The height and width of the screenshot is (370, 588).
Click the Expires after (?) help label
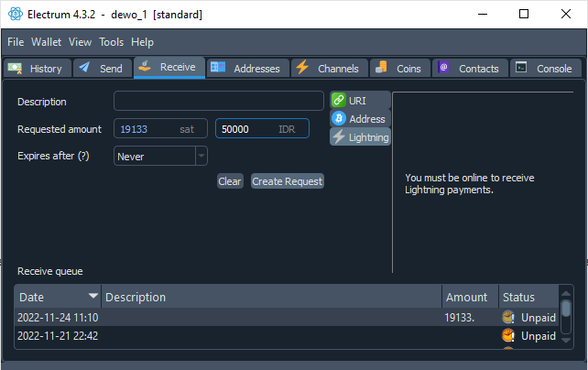53,156
